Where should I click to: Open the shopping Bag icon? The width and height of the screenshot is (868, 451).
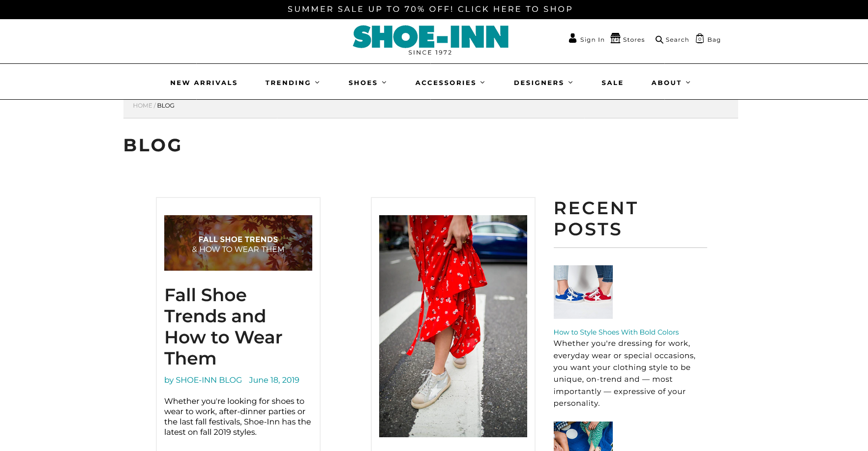pos(700,38)
